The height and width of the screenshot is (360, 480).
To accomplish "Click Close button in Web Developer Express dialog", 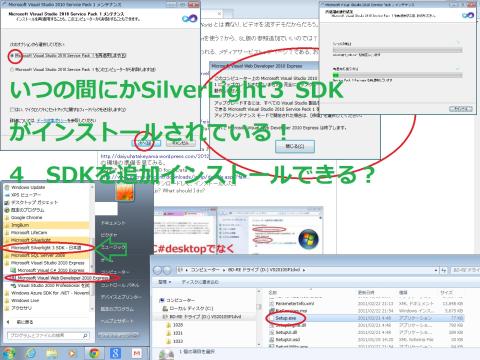I will click(295, 146).
